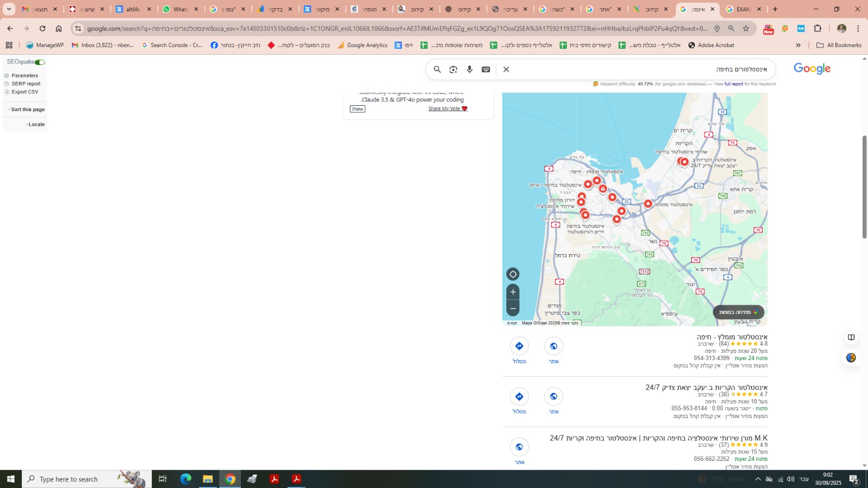Image resolution: width=868 pixels, height=488 pixels.
Task: Click the Export CSV link
Action: (x=24, y=92)
